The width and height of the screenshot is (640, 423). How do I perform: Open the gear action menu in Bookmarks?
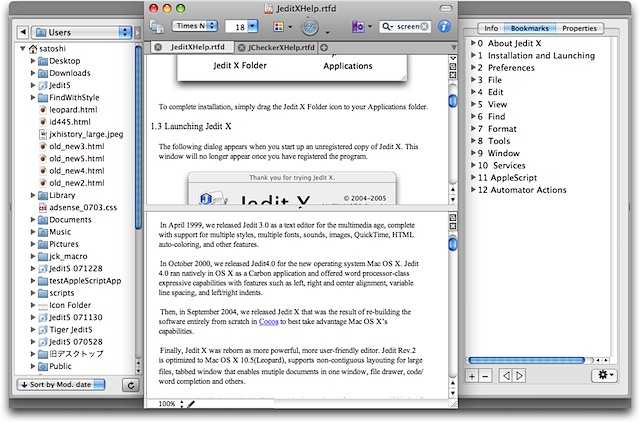point(605,375)
